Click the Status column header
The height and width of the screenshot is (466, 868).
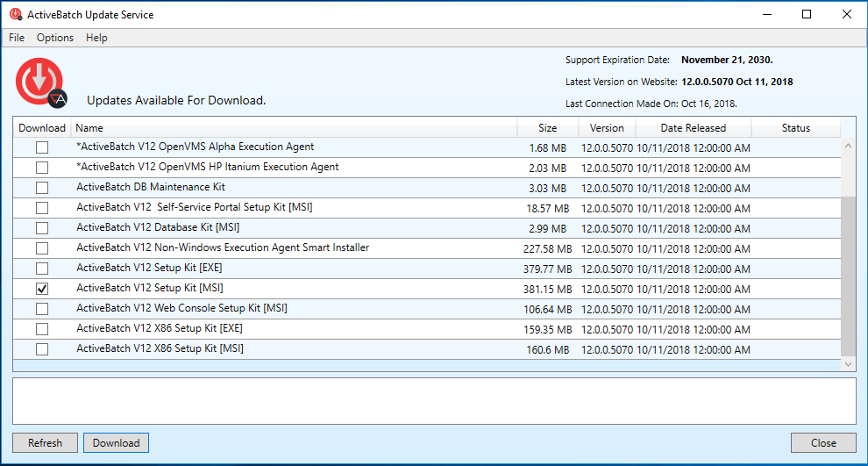[x=795, y=128]
